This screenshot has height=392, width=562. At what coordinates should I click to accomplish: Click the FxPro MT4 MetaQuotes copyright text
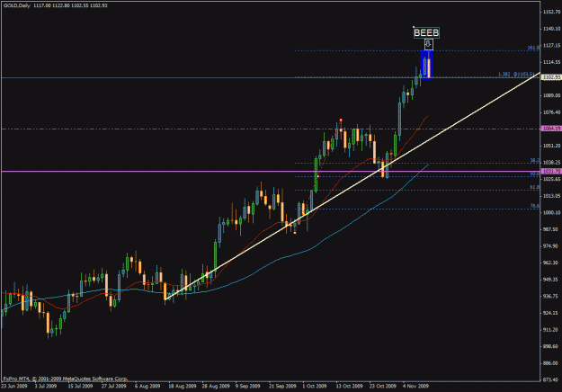pos(66,379)
